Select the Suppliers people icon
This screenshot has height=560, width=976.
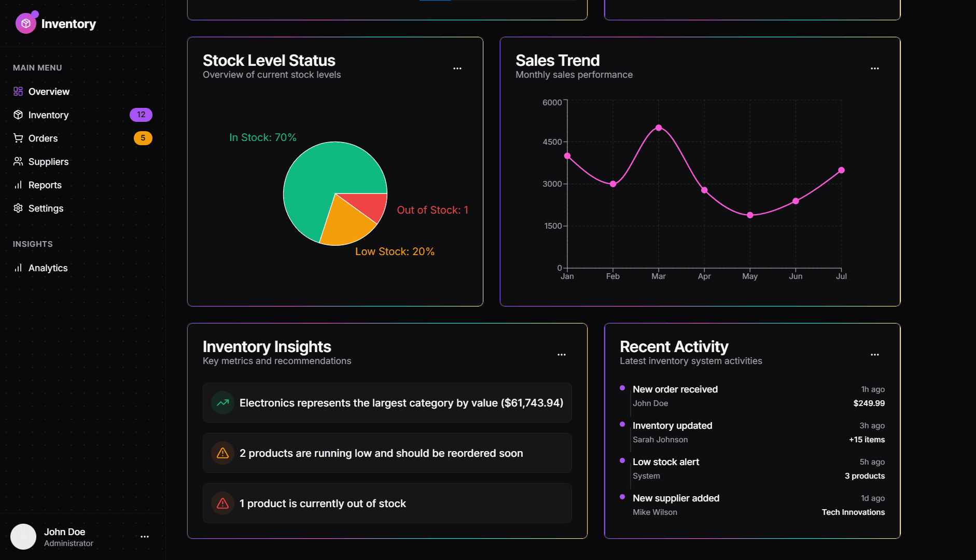[x=18, y=161]
